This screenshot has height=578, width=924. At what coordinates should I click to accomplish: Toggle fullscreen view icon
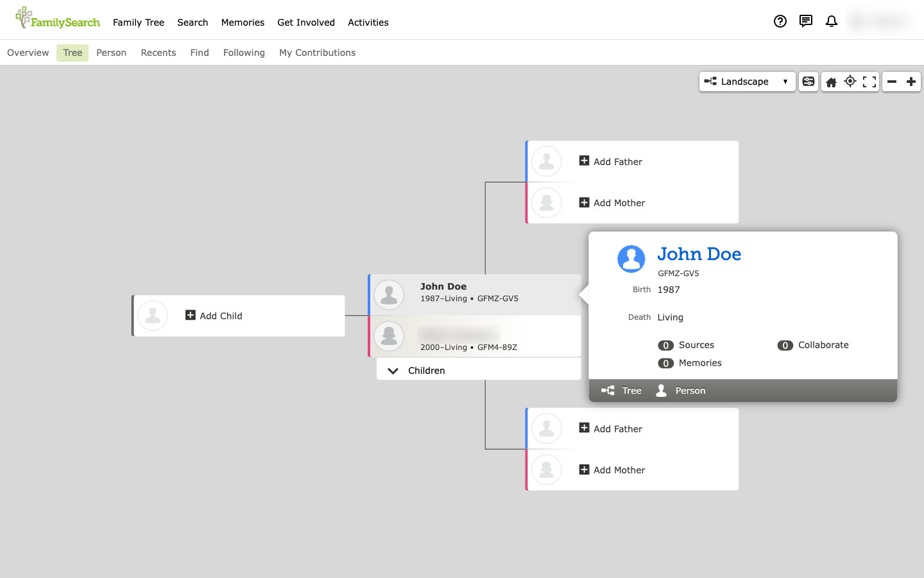[x=869, y=82]
